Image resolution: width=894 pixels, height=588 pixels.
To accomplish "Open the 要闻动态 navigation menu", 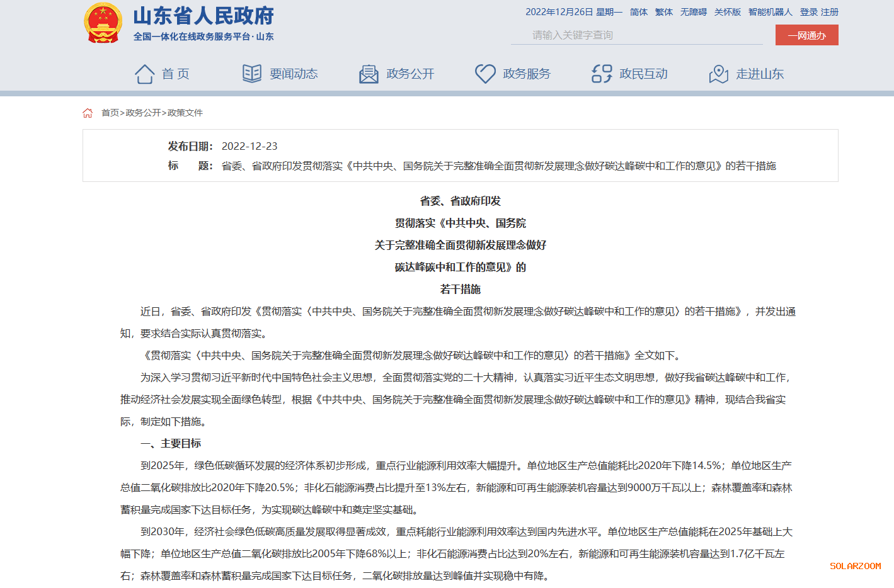I will [294, 74].
